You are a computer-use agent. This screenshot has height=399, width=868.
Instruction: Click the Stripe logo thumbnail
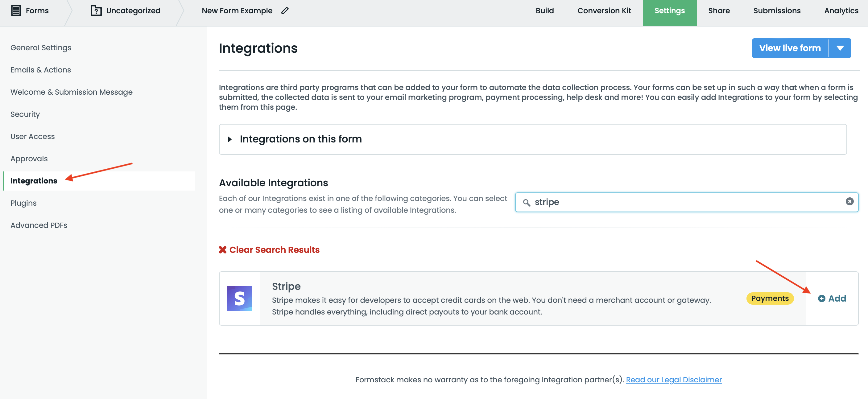[240, 298]
